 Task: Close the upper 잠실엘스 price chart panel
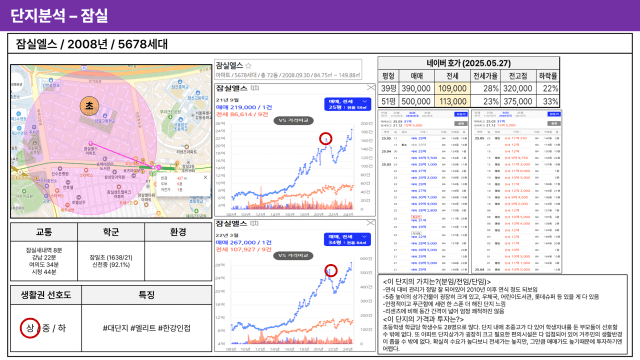tap(370, 87)
